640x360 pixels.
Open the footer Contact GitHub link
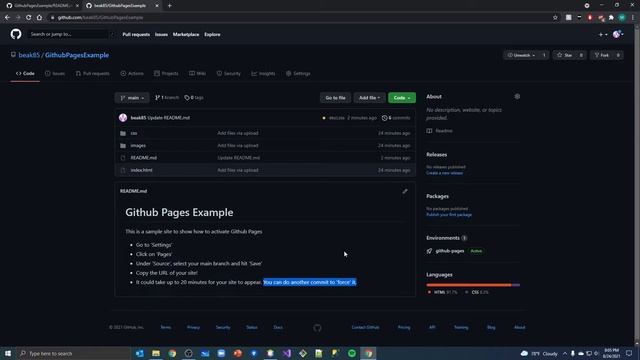(x=365, y=327)
